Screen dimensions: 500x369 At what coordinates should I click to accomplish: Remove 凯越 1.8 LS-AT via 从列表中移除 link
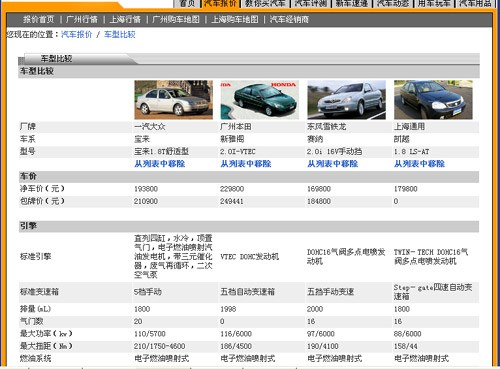[419, 164]
